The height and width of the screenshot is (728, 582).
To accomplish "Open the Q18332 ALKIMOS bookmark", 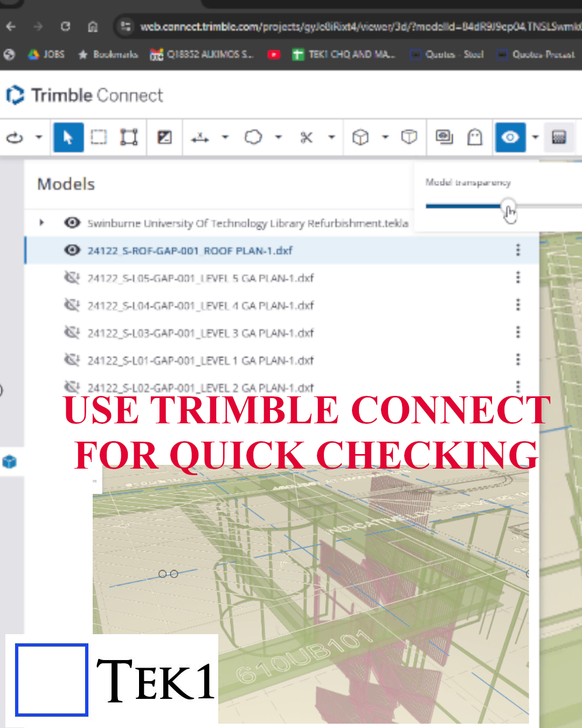I will (x=202, y=54).
